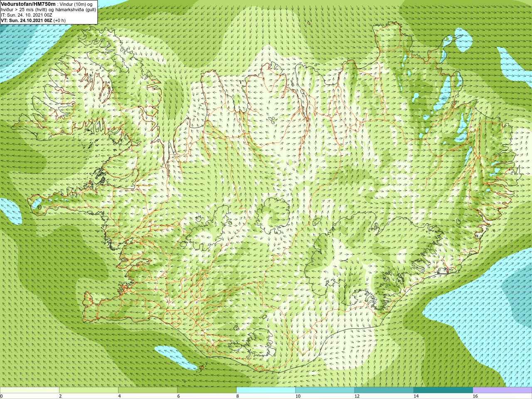The width and height of the screenshot is (532, 399).
Task: Click the legend scale label '8'
Action: coord(238,396)
